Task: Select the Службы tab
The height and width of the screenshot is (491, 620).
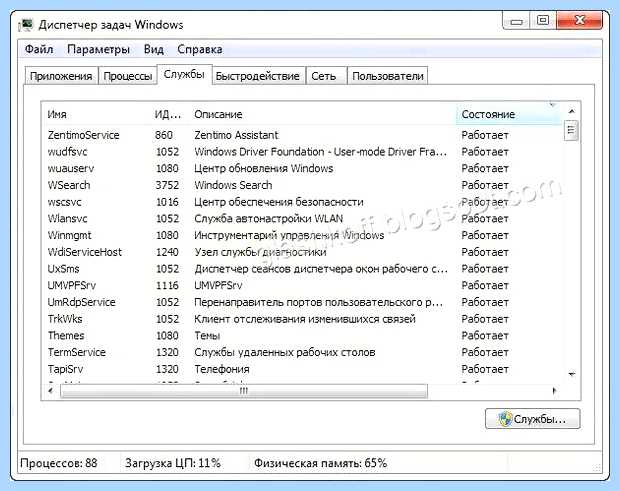Action: pyautogui.click(x=184, y=74)
